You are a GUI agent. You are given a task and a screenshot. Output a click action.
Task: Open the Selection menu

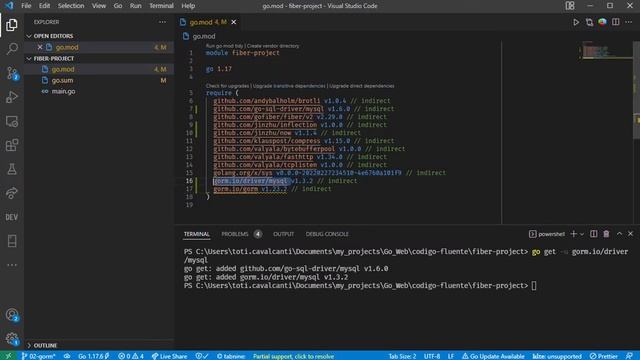tap(71, 6)
